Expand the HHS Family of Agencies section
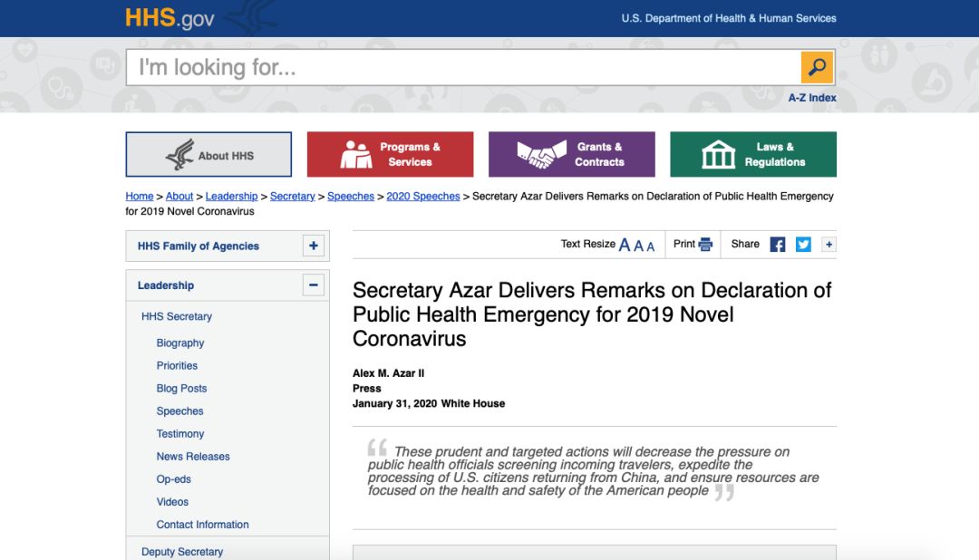This screenshot has height=560, width=979. tap(314, 246)
